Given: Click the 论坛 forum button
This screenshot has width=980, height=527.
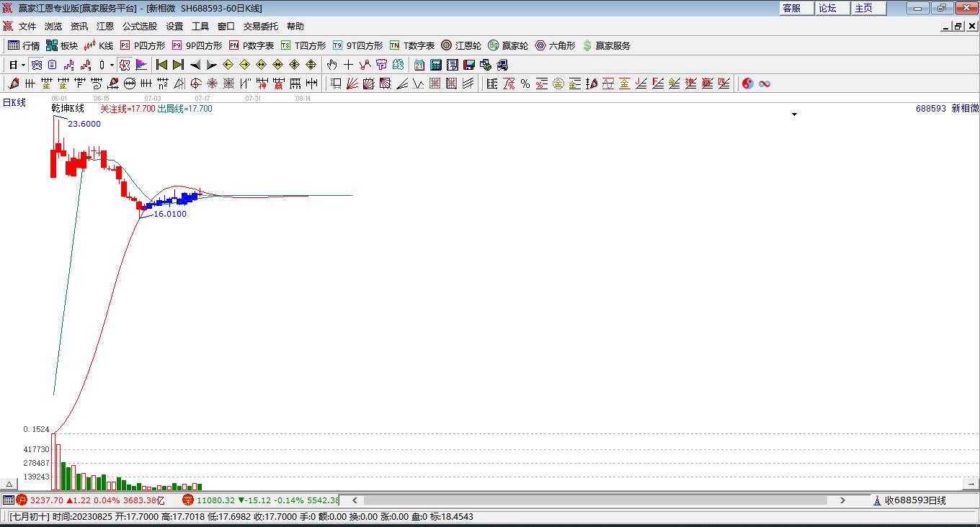Looking at the screenshot, I should 827,8.
